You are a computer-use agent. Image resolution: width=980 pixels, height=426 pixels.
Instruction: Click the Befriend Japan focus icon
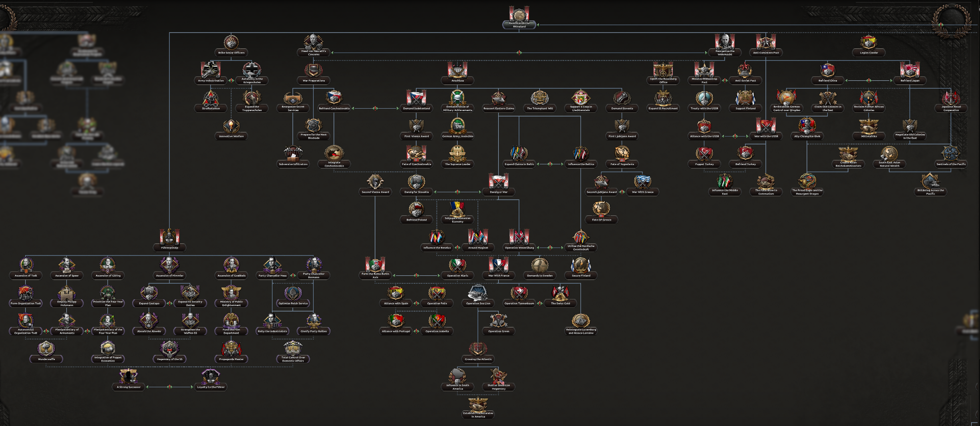pos(910,70)
